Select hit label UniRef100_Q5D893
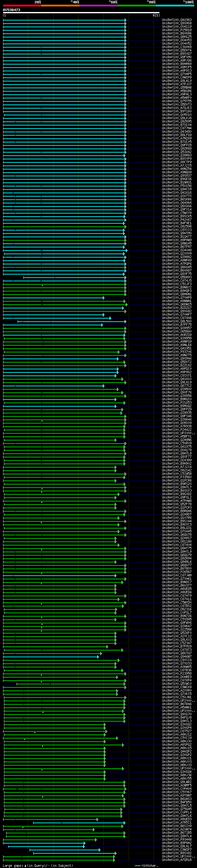The height and width of the screenshot is (868, 197). [177, 277]
